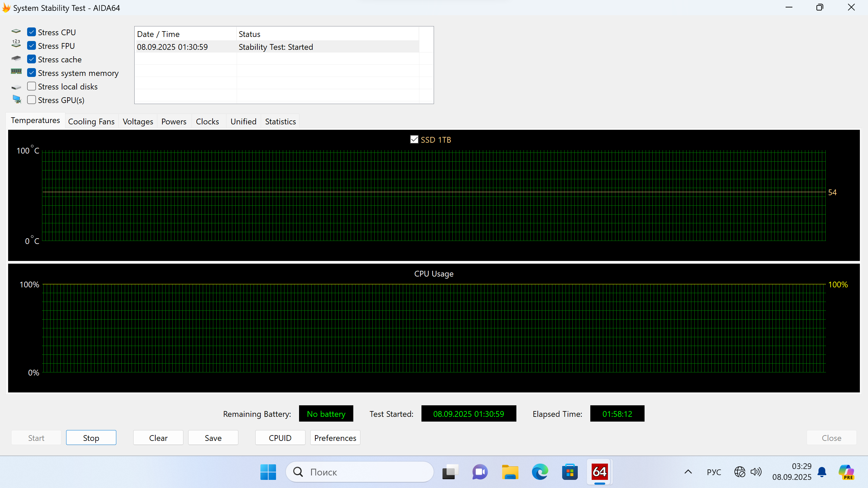Viewport: 868px width, 488px height.
Task: Uncheck the Stress CPU checkbox
Action: coord(32,32)
